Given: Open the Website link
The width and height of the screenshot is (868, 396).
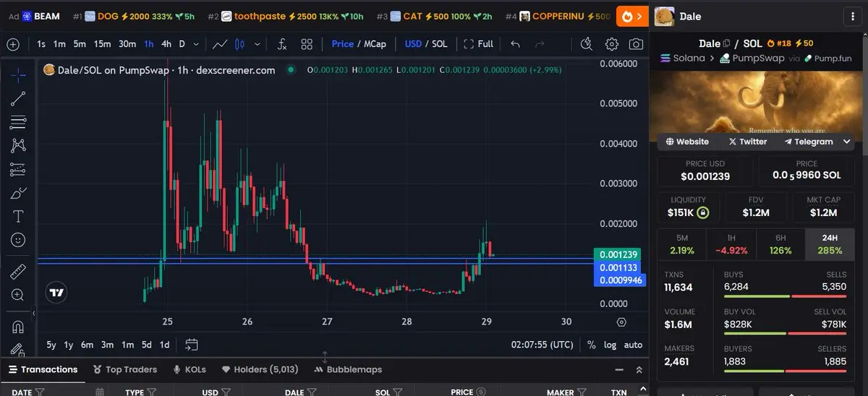Looking at the screenshot, I should pyautogui.click(x=687, y=142).
